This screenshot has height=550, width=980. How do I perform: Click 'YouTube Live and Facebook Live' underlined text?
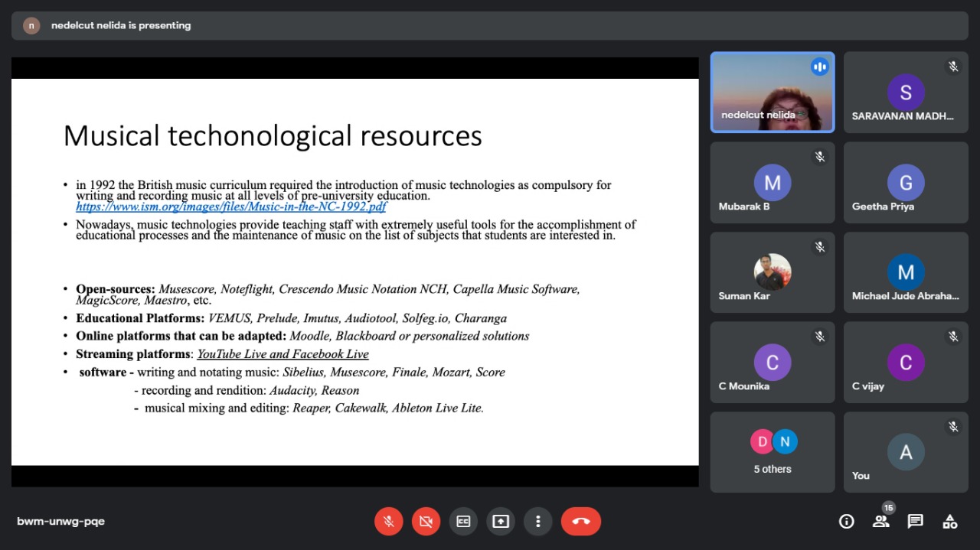(x=283, y=354)
